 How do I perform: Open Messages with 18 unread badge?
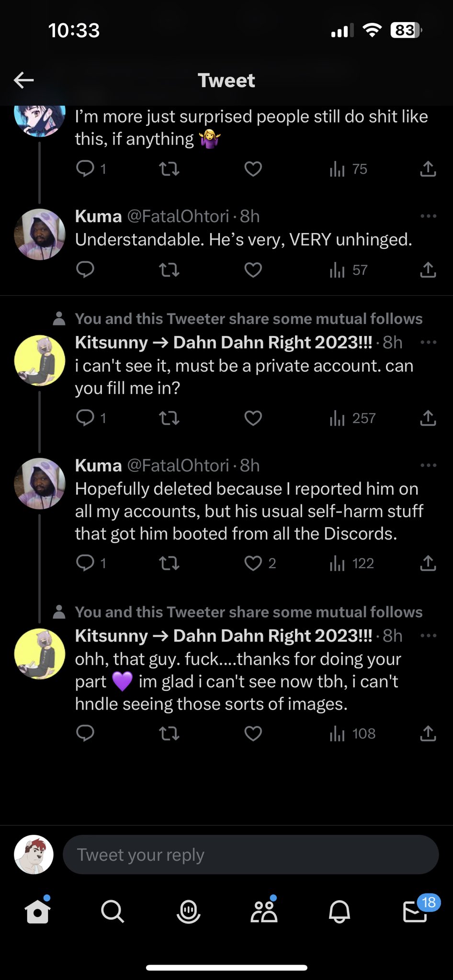415,912
